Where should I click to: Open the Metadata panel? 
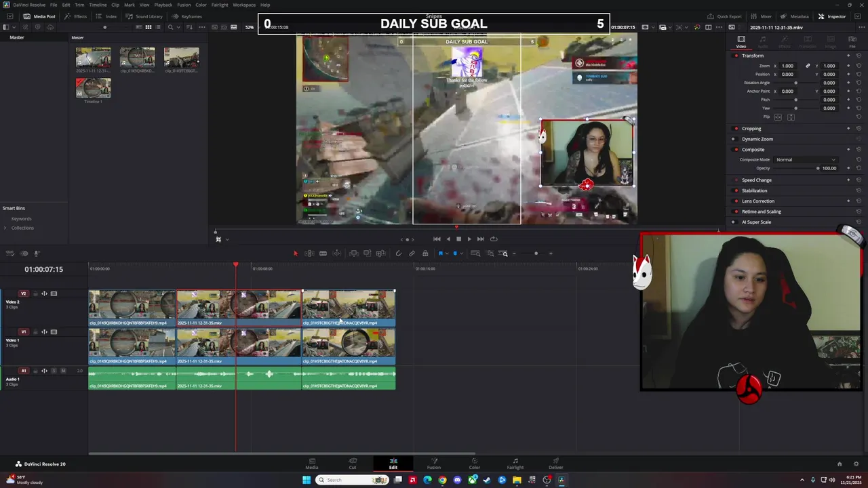coord(794,16)
